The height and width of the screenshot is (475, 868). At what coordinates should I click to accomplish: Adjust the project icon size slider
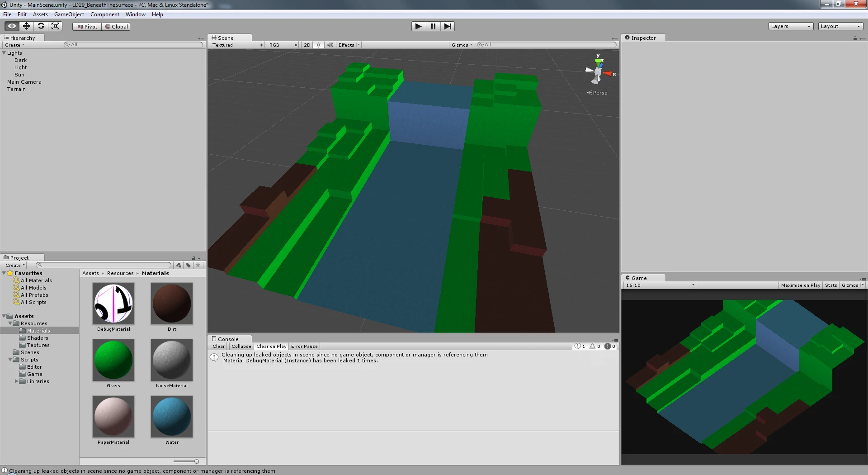pyautogui.click(x=186, y=461)
